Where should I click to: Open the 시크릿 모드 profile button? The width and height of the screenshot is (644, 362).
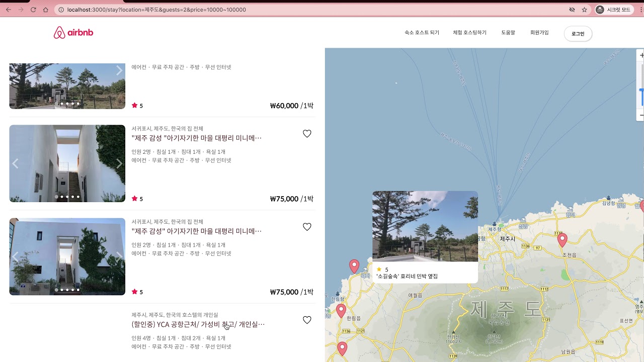614,10
